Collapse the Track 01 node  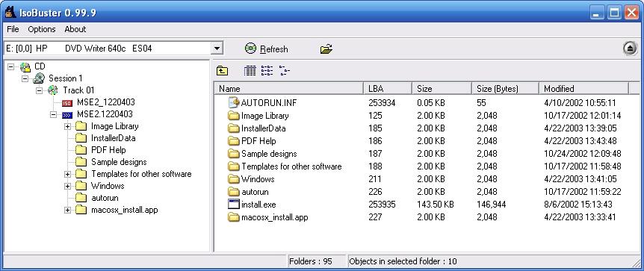pos(40,90)
